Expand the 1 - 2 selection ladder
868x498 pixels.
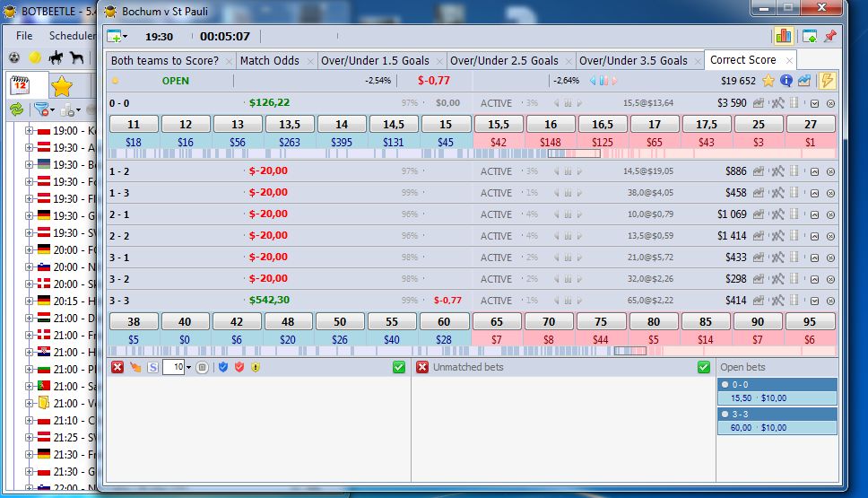tap(814, 171)
